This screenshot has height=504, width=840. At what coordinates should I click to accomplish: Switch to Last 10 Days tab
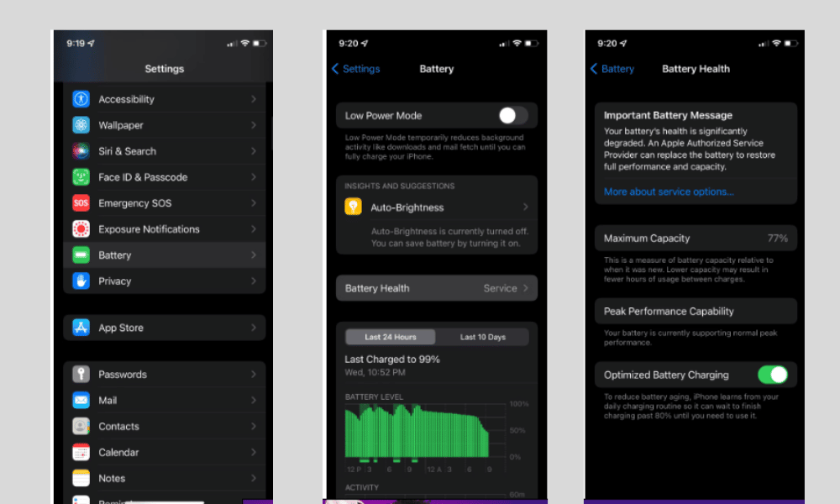click(483, 337)
